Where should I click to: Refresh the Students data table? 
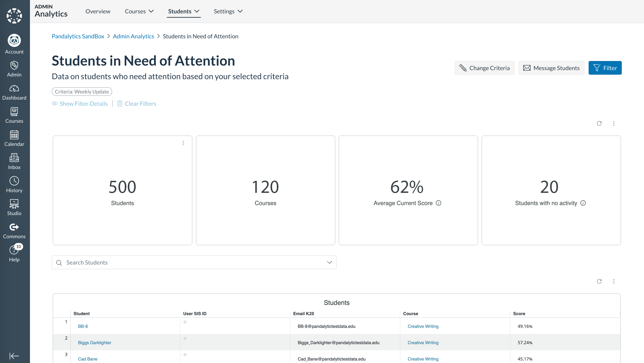599,281
